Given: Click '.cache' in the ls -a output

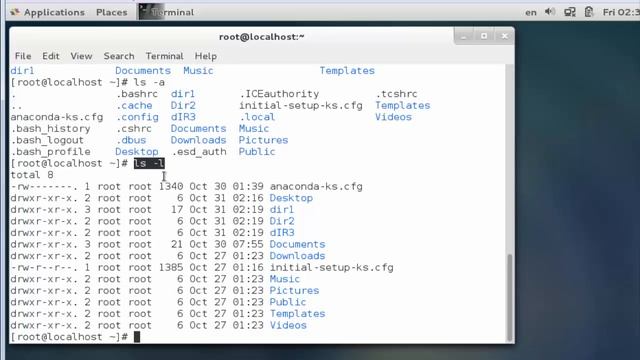Looking at the screenshot, I should click(x=134, y=105).
